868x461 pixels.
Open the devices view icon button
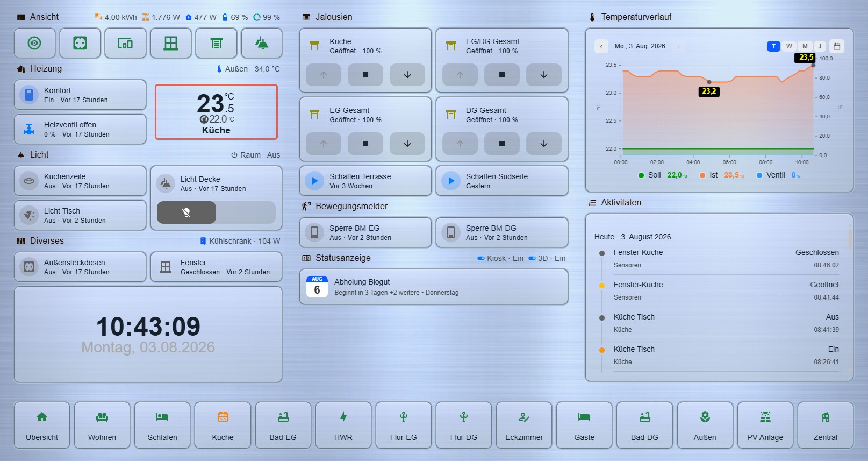pyautogui.click(x=125, y=43)
